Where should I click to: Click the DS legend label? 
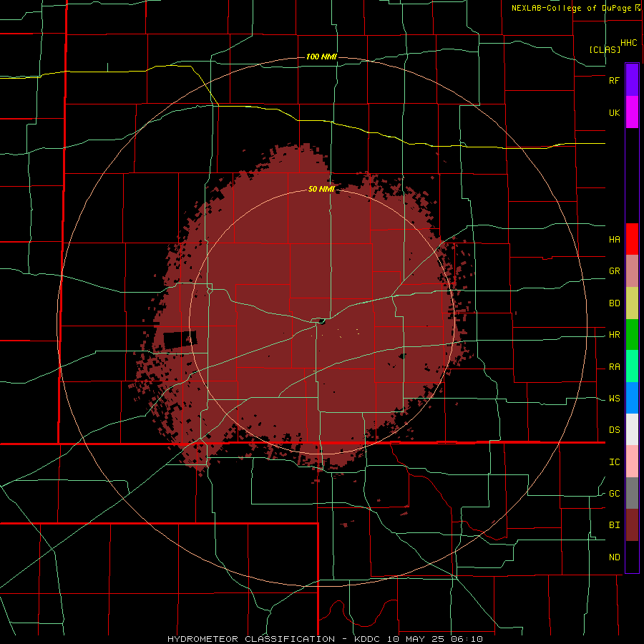tap(614, 430)
